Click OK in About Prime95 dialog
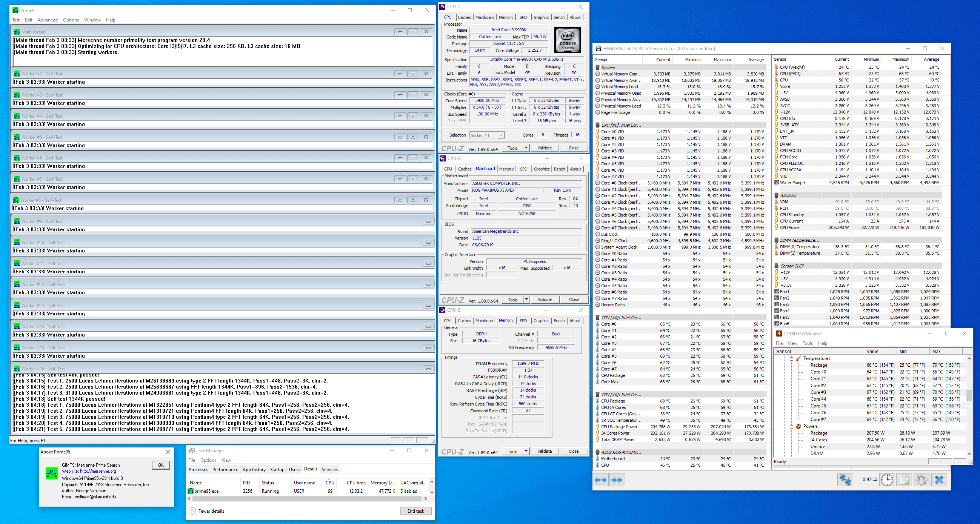 pos(161,465)
